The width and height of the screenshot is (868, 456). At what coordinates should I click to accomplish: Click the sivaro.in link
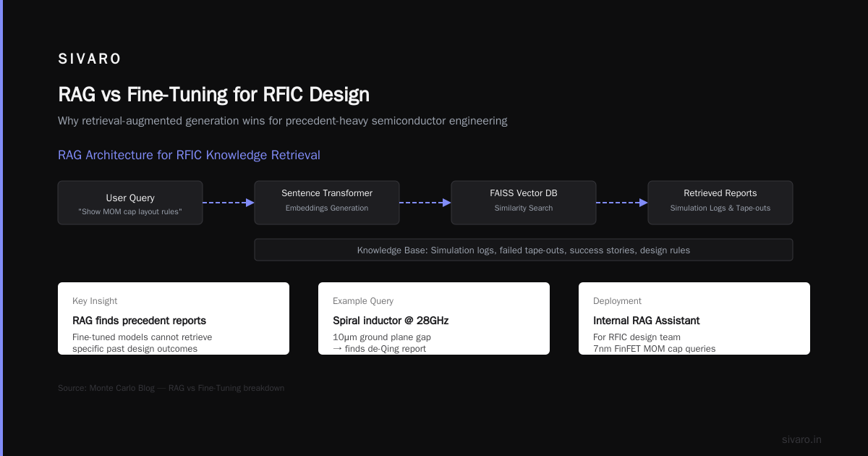click(x=801, y=439)
